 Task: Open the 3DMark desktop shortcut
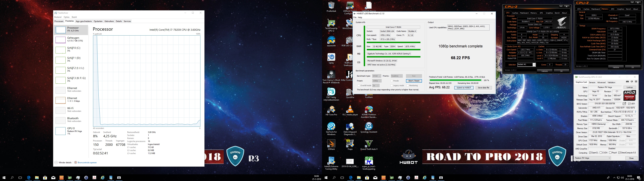331,145
